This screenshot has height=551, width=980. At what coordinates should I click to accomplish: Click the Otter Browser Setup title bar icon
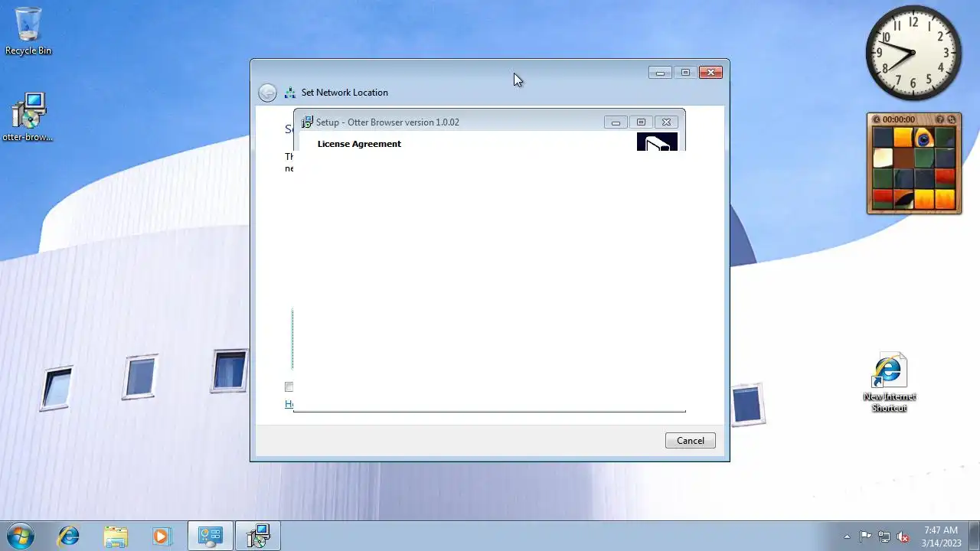coord(307,122)
